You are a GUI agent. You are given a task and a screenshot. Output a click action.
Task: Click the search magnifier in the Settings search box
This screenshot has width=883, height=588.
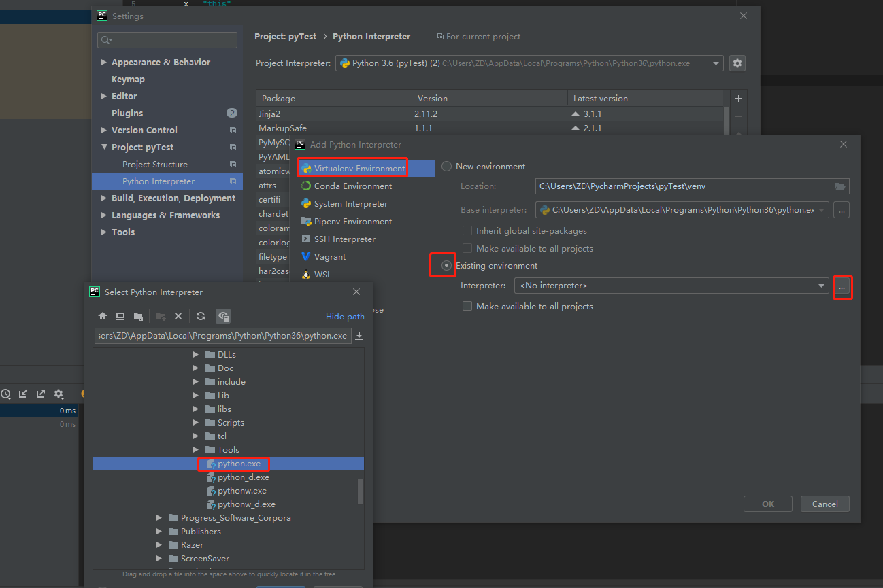[x=106, y=40]
